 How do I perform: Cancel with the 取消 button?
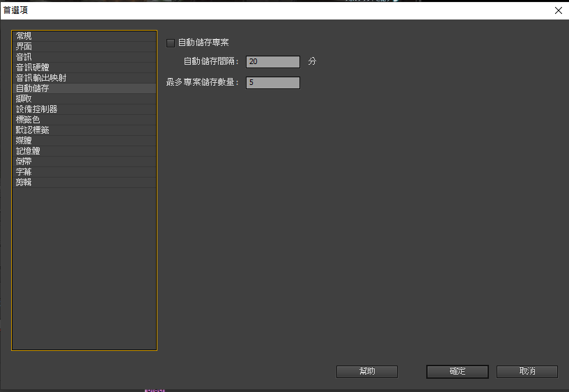point(527,372)
